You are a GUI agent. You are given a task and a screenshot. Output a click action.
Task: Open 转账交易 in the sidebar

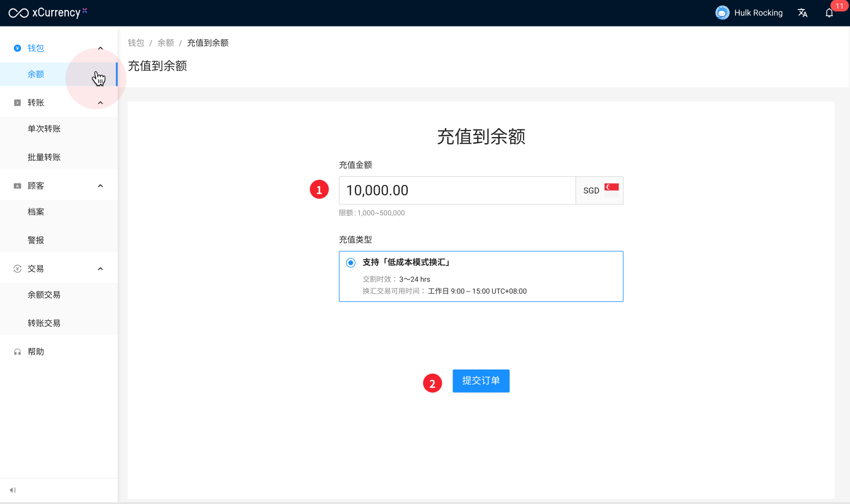pyautogui.click(x=59, y=323)
